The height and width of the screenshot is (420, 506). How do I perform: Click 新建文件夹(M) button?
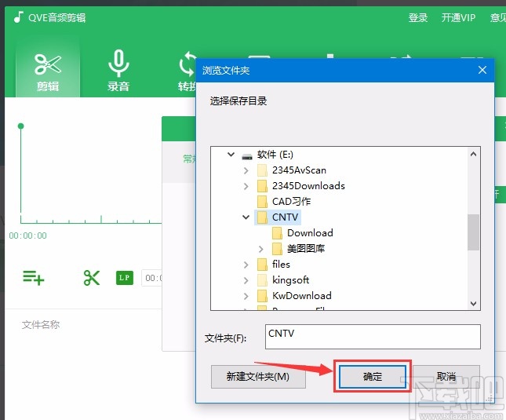(x=258, y=376)
